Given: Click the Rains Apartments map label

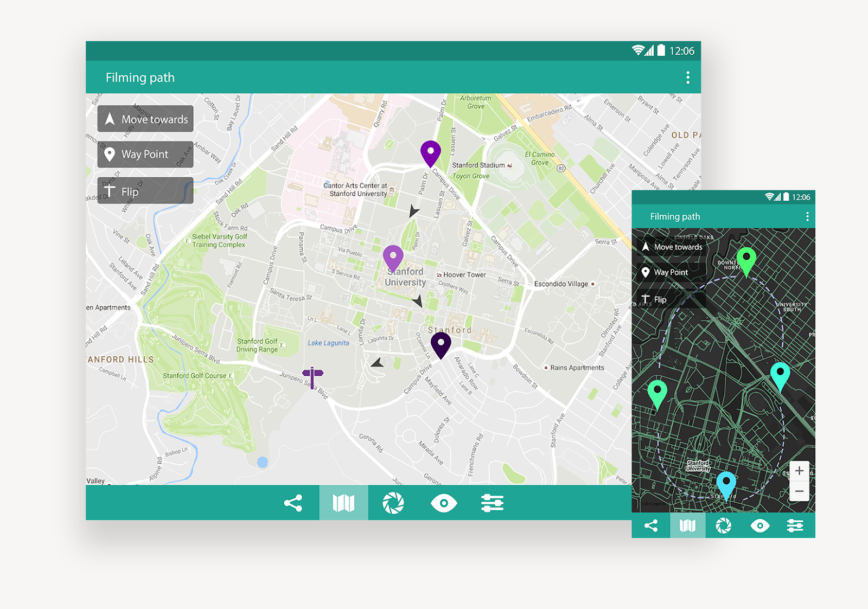Looking at the screenshot, I should click(577, 368).
